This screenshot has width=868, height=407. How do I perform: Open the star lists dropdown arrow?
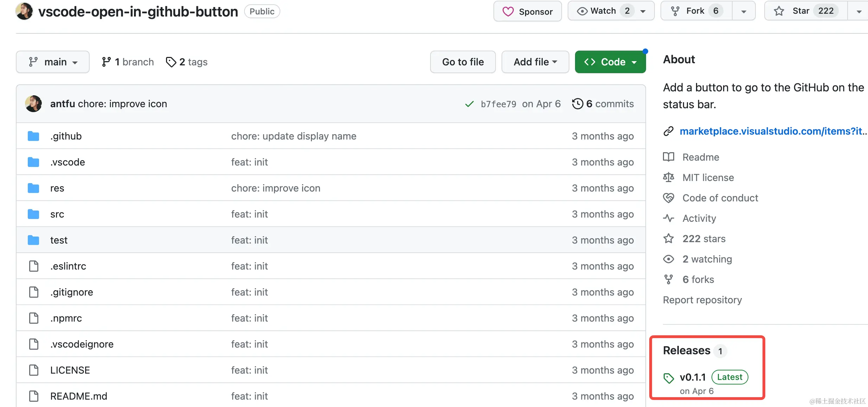coord(859,11)
